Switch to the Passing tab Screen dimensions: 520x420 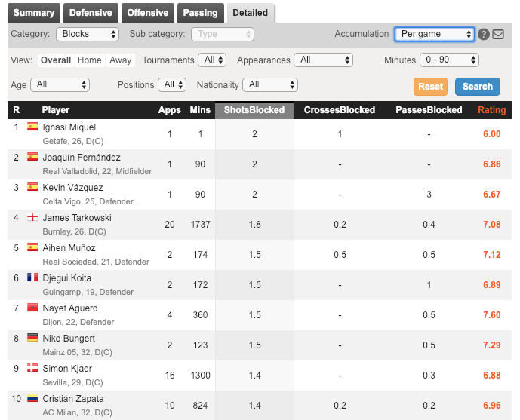[x=200, y=13]
